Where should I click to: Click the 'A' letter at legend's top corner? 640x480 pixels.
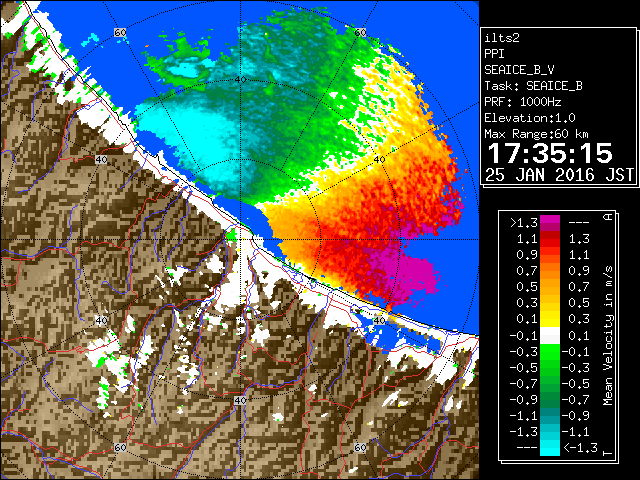(608, 217)
